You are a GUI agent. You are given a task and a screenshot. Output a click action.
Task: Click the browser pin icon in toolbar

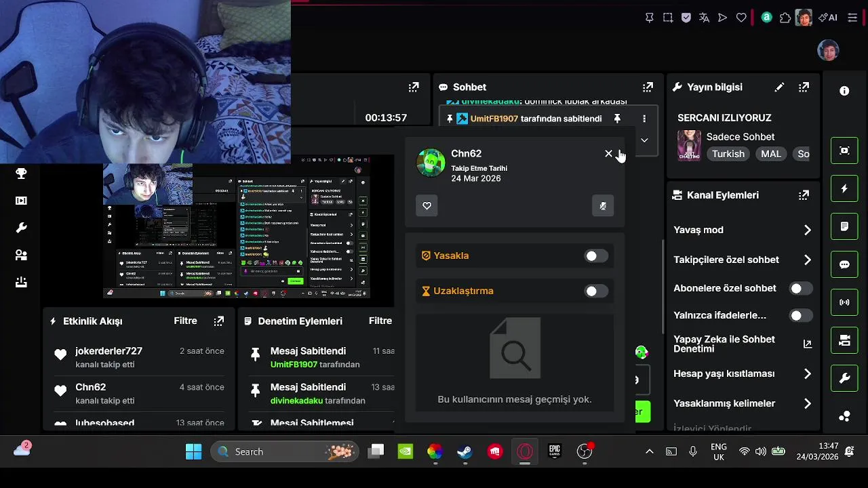tap(649, 18)
